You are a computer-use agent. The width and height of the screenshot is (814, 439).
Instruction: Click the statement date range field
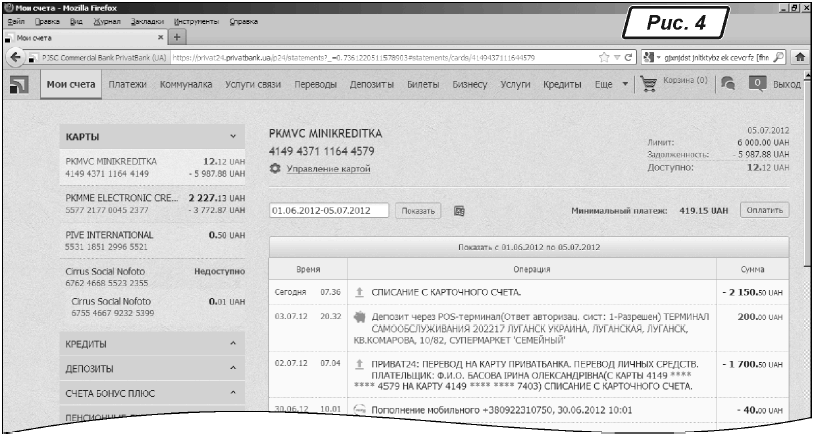tap(330, 211)
